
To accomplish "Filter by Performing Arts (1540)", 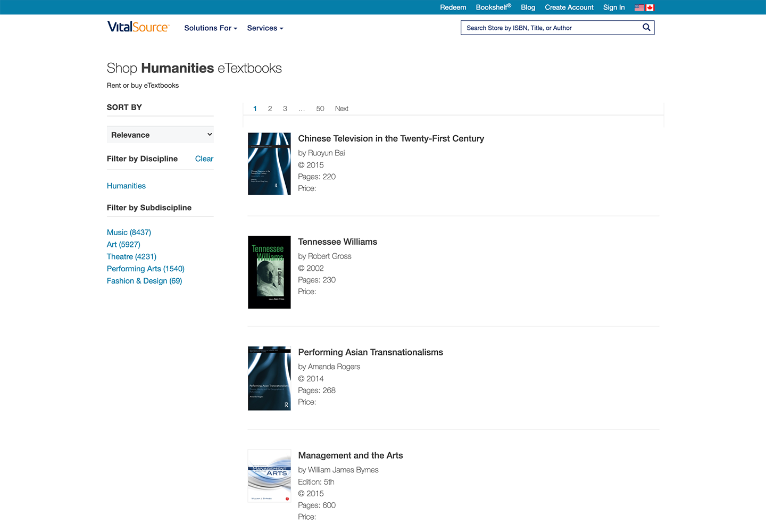I will [x=146, y=269].
